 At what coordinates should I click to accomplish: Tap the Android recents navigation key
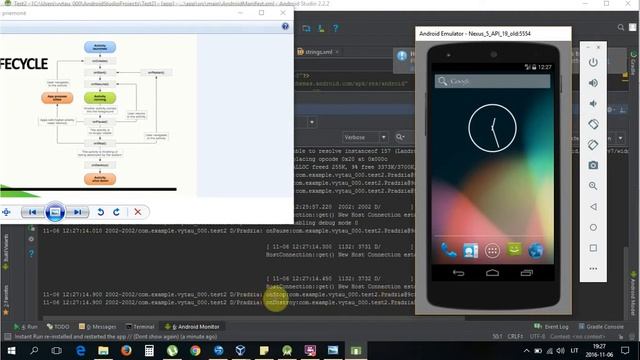(x=527, y=273)
